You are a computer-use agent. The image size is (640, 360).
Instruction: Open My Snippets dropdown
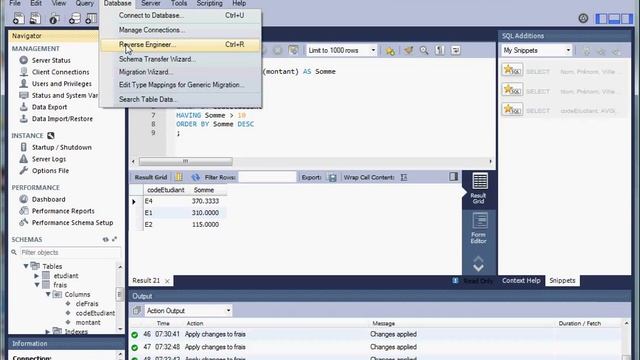point(537,50)
